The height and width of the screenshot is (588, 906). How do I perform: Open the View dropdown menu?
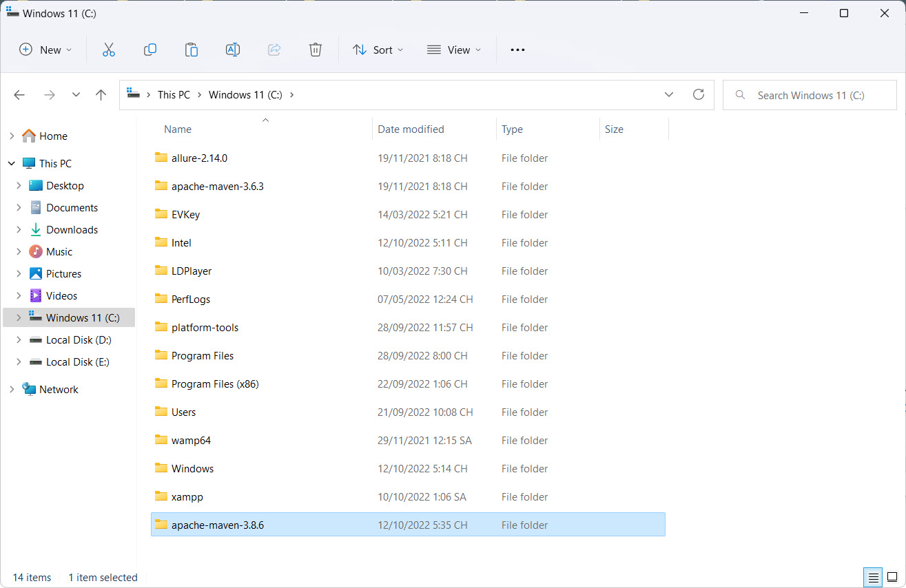coord(454,50)
